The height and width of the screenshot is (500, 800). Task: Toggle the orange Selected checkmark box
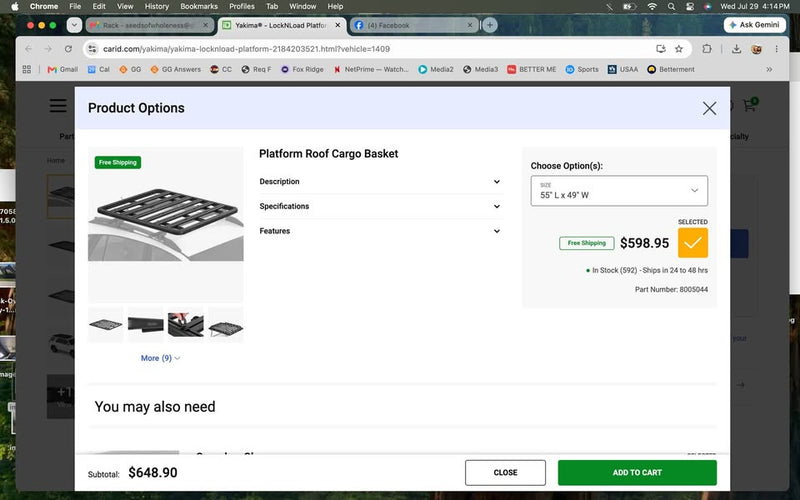[x=692, y=243]
